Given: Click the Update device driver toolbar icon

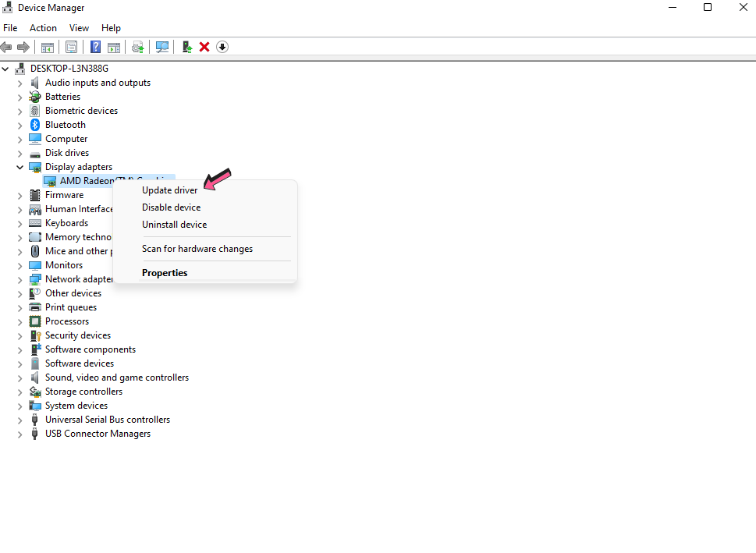Looking at the screenshot, I should [x=187, y=47].
